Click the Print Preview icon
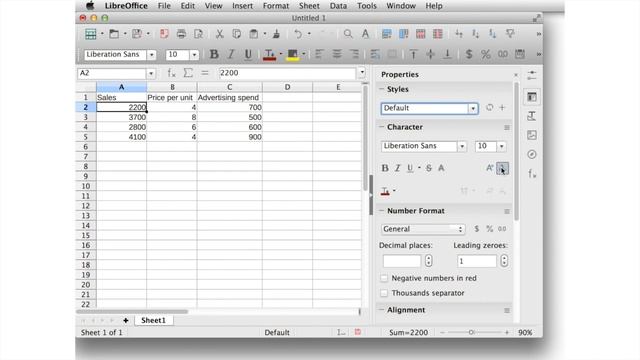This screenshot has height=360, width=640. [x=198, y=34]
